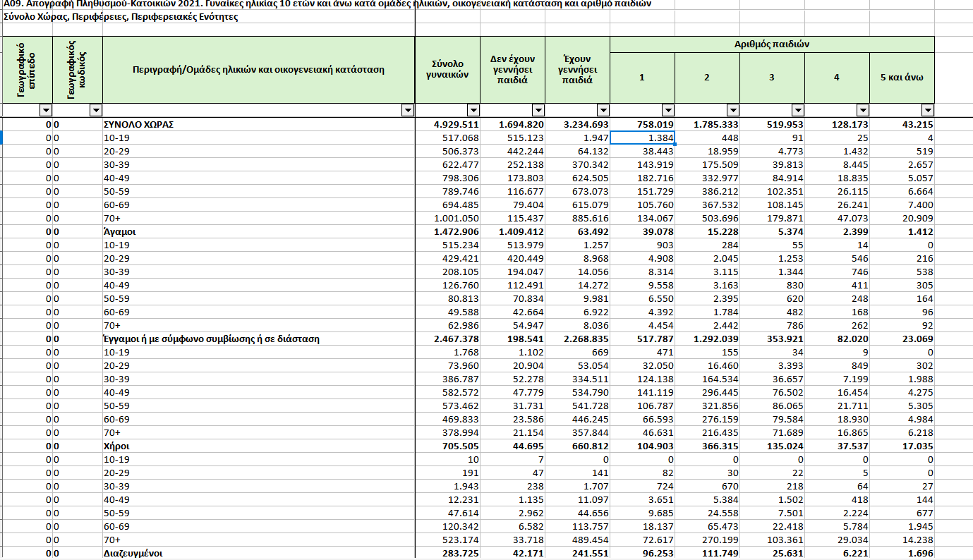The width and height of the screenshot is (973, 560).
Task: Open filter dropdown for Έχουν γεννήσει παιδιά
Action: click(603, 111)
